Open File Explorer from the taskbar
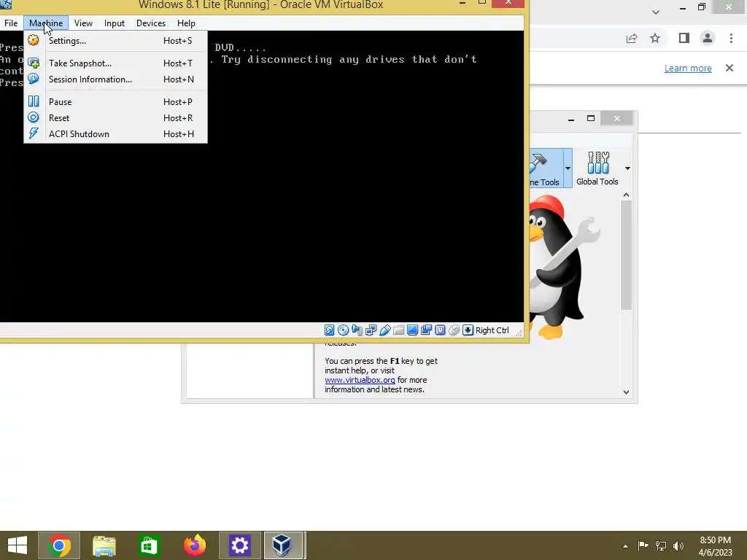The height and width of the screenshot is (560, 747). click(x=104, y=545)
